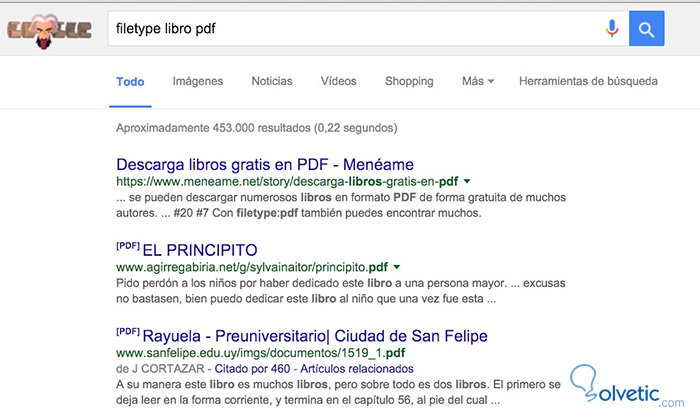The height and width of the screenshot is (418, 700).
Task: Focus the search box containing 'filetype libro pdf'
Action: pyautogui.click(x=368, y=29)
